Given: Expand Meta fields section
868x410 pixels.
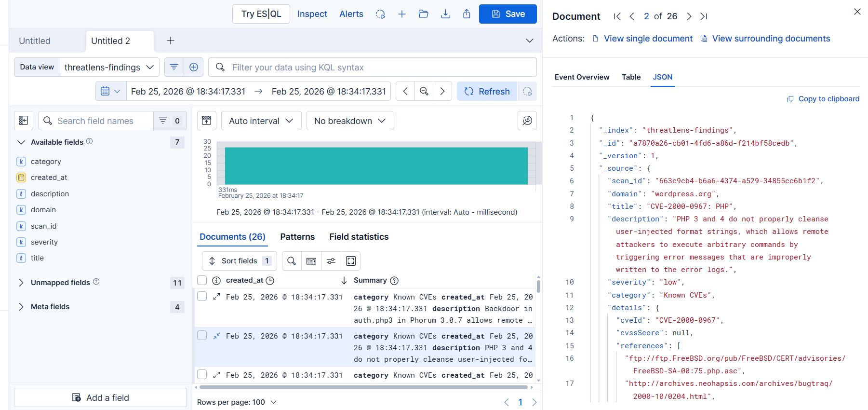Looking at the screenshot, I should pos(21,307).
